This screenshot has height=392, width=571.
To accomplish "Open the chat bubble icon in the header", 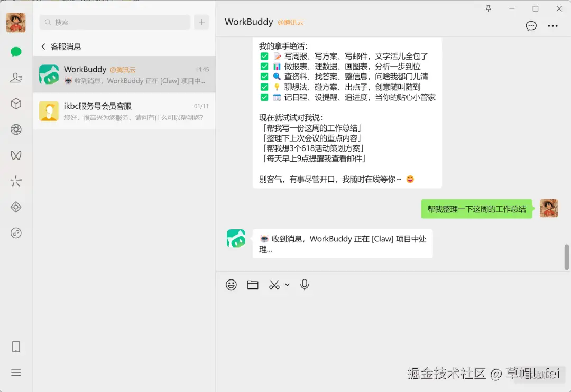I will pyautogui.click(x=531, y=26).
